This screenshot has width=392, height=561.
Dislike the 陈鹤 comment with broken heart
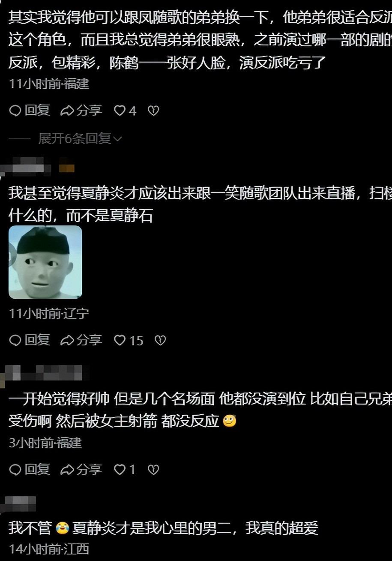coord(153,111)
